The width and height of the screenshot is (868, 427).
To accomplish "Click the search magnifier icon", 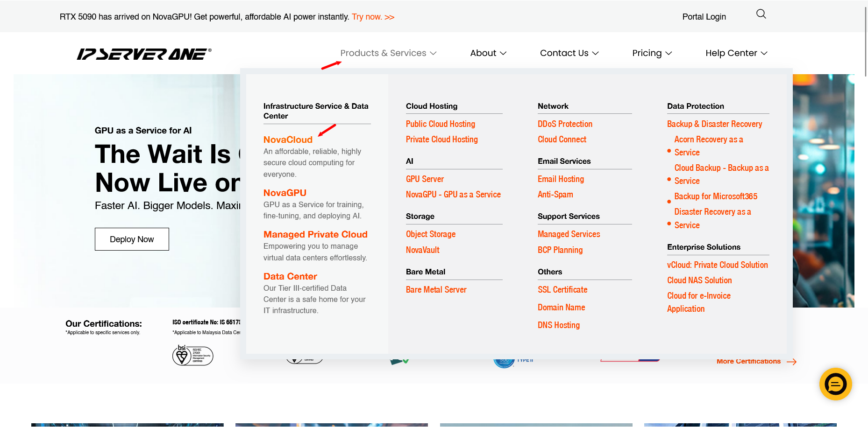I will pos(761,14).
